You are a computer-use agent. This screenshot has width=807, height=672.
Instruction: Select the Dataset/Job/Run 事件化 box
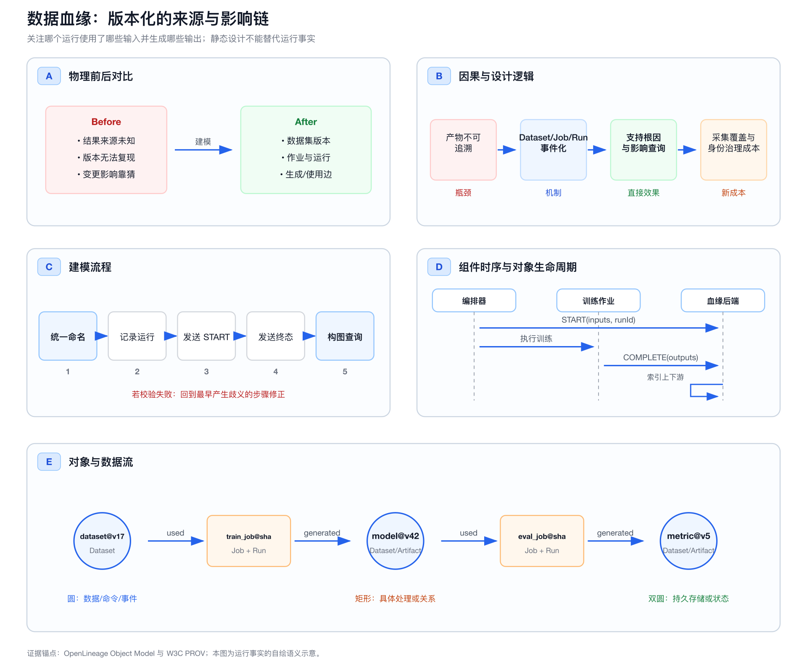(x=554, y=150)
